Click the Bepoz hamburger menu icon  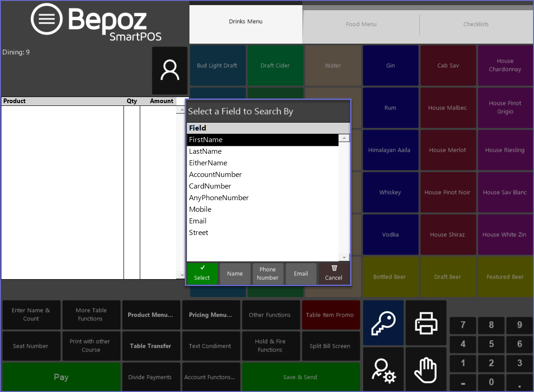46,19
